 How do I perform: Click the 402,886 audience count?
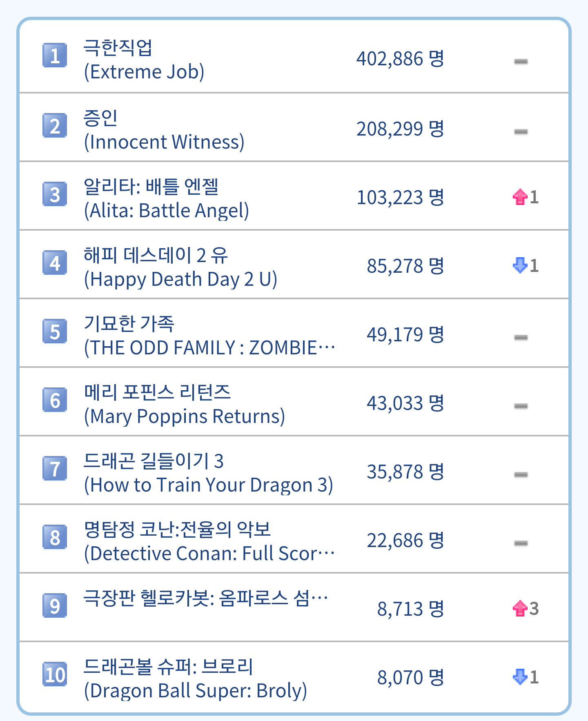400,59
